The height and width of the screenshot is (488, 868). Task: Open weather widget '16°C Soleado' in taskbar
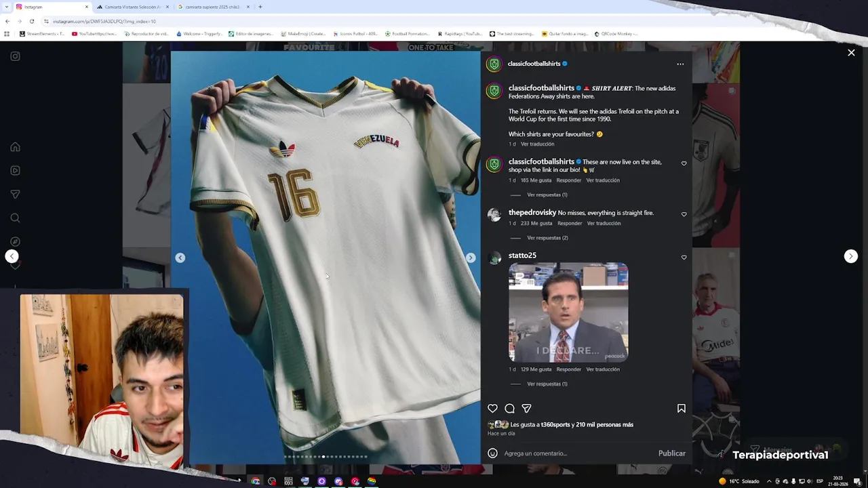click(x=739, y=481)
